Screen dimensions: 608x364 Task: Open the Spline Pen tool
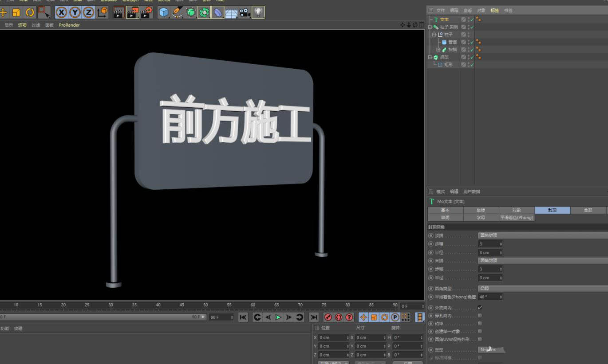pyautogui.click(x=177, y=12)
